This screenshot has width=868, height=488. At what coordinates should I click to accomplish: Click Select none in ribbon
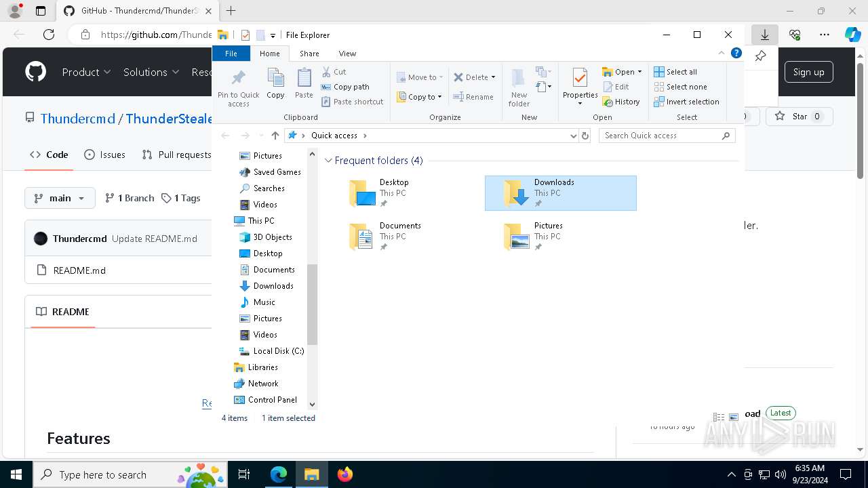pos(680,87)
